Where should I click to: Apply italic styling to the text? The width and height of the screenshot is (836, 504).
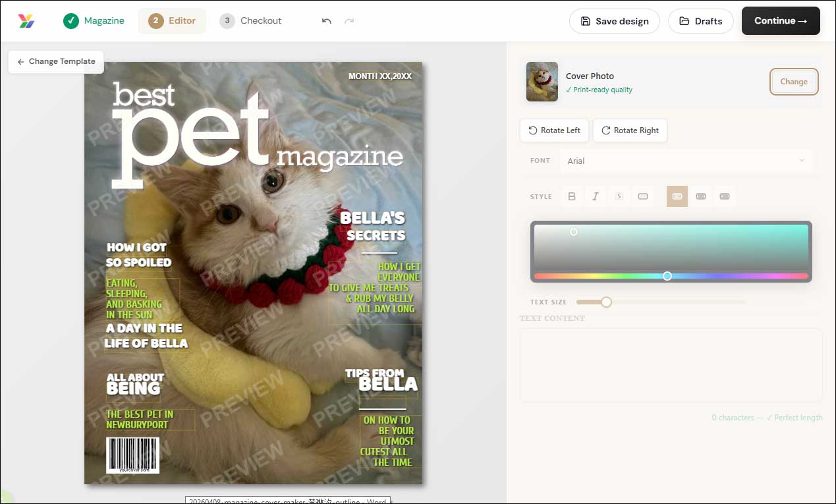[x=596, y=196]
